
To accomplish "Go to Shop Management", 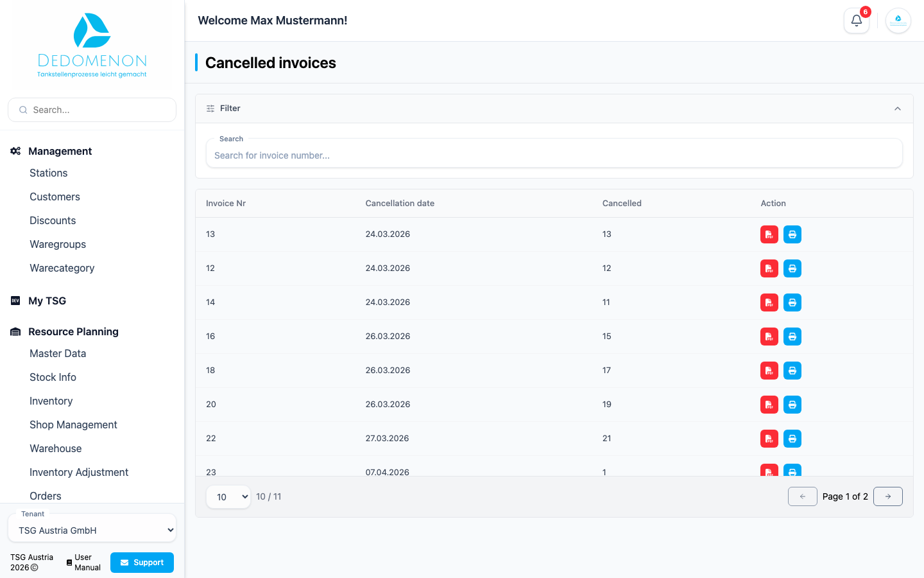I will tap(73, 425).
